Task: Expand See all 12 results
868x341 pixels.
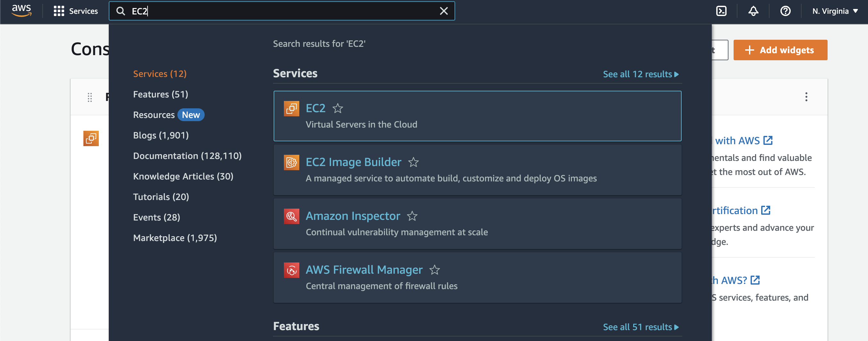Action: tap(641, 74)
